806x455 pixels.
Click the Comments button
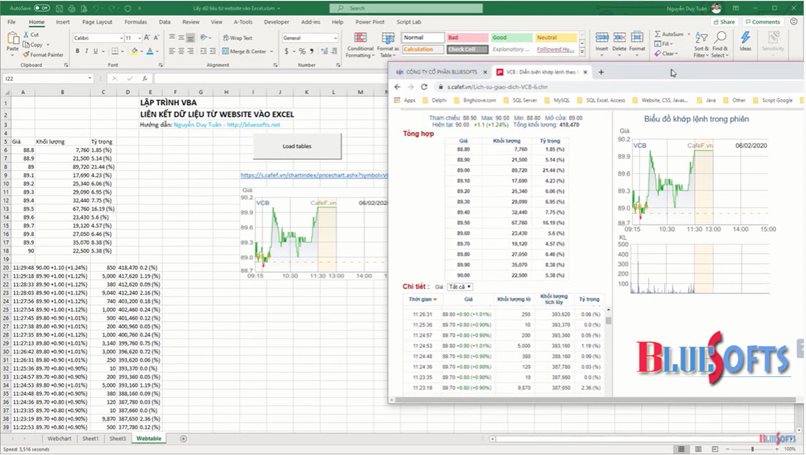763,22
